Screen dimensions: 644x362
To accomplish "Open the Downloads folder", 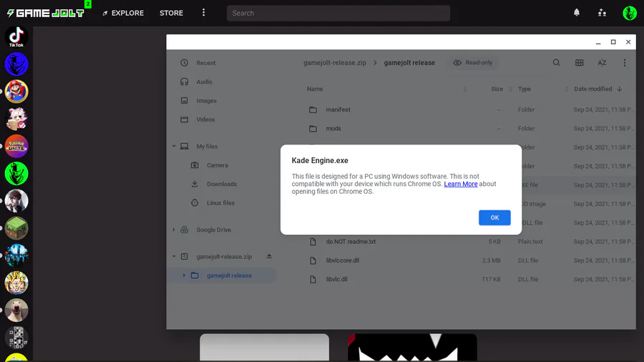I will tap(222, 184).
